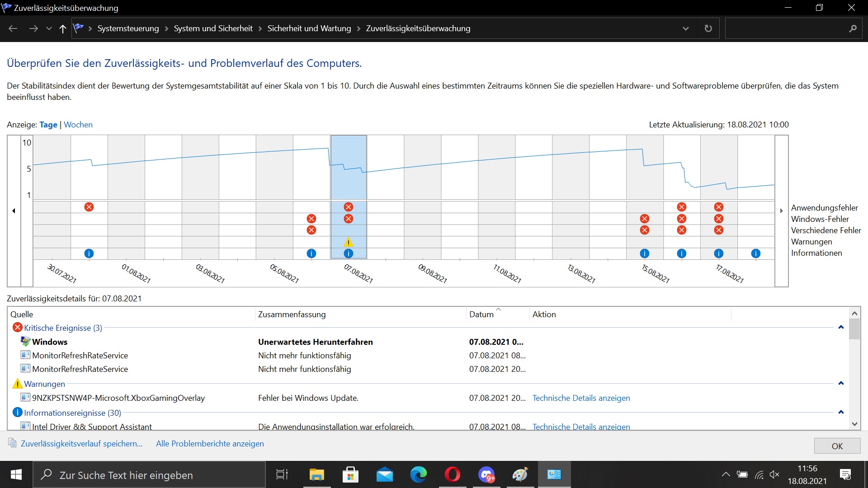Click the refresh button in the address bar
The height and width of the screenshot is (488, 868).
coord(708,28)
